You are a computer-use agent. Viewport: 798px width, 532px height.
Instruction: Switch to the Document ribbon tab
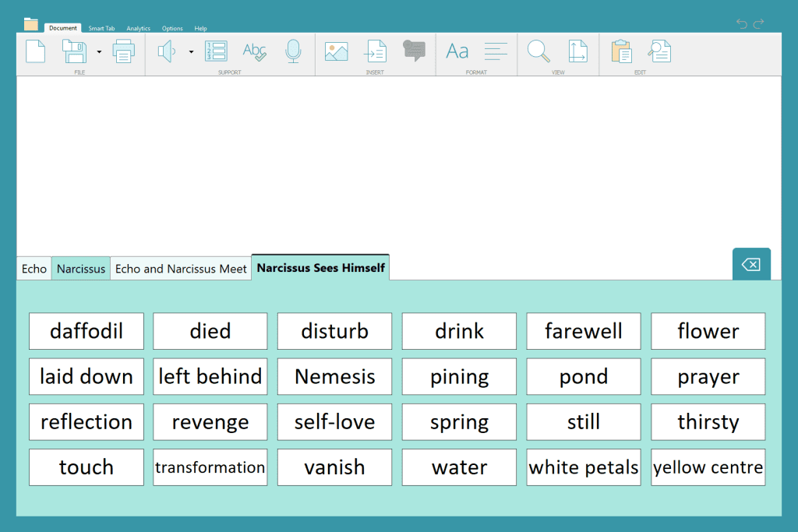63,28
